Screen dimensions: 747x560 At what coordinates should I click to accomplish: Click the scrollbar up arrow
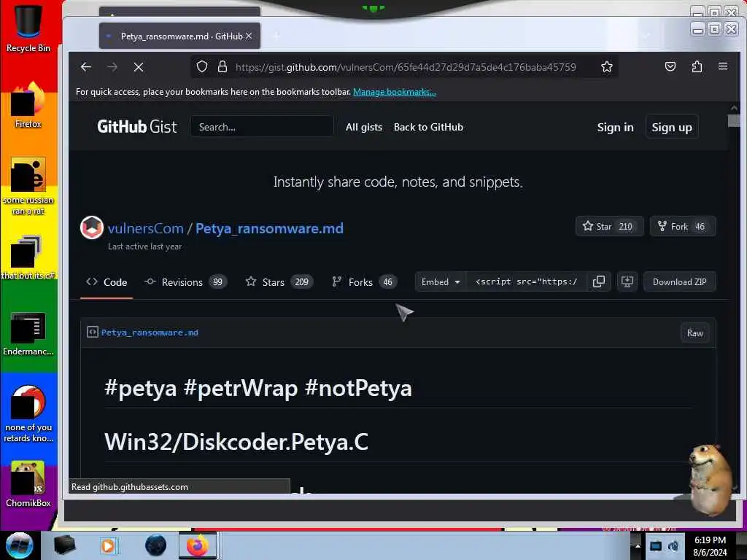tap(734, 108)
